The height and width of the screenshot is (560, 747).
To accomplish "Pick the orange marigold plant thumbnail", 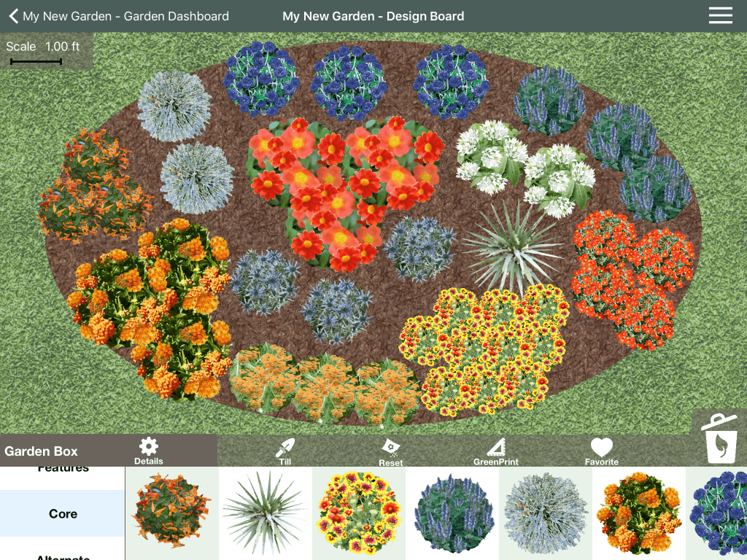I will click(x=639, y=513).
